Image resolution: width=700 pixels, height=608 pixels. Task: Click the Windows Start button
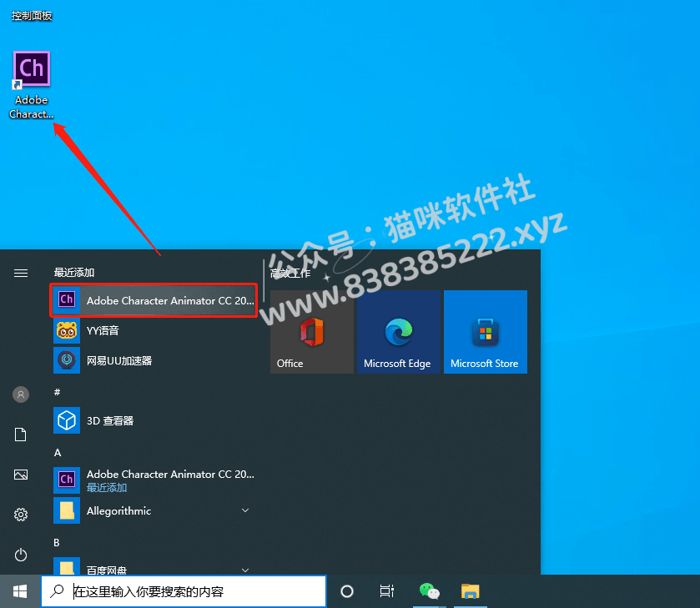pos(20,591)
